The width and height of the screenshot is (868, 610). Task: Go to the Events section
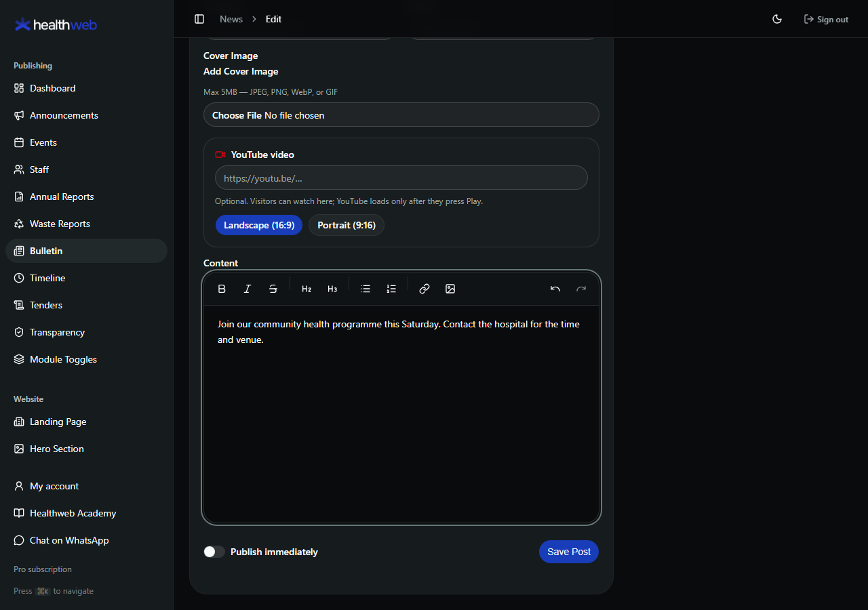pos(86,142)
